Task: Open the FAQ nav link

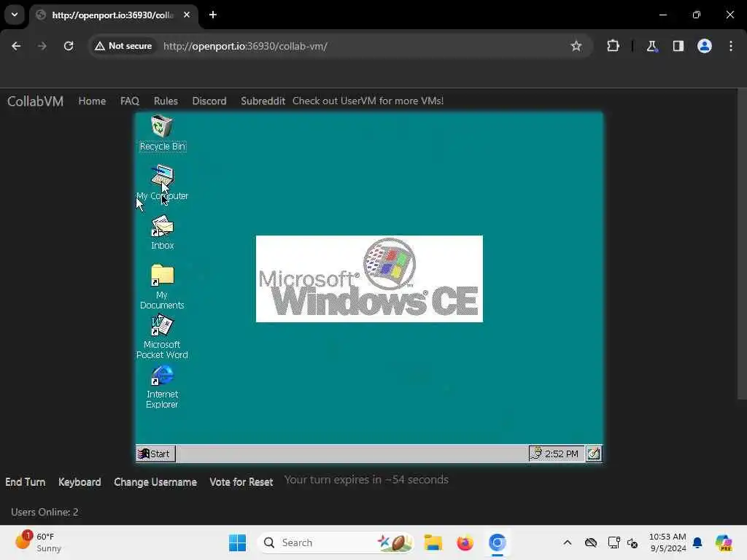Action: (130, 101)
